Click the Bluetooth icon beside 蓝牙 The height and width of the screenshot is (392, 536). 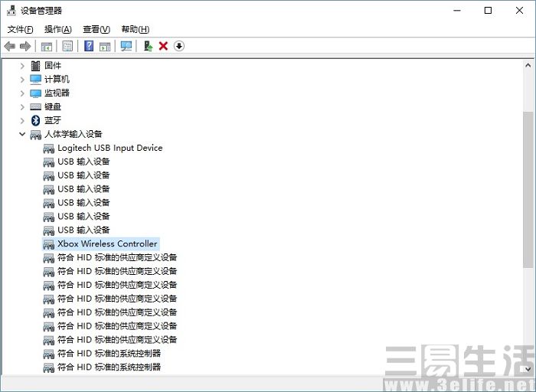coord(35,120)
